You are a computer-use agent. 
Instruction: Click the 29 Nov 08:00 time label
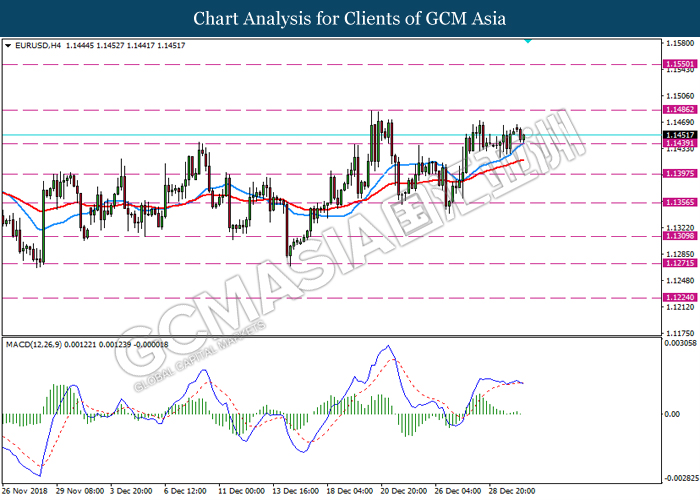pyautogui.click(x=80, y=491)
